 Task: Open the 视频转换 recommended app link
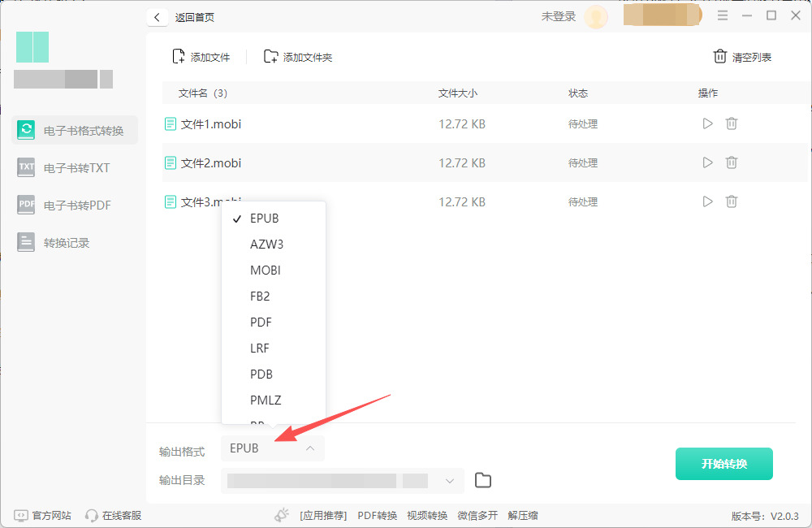pos(427,516)
